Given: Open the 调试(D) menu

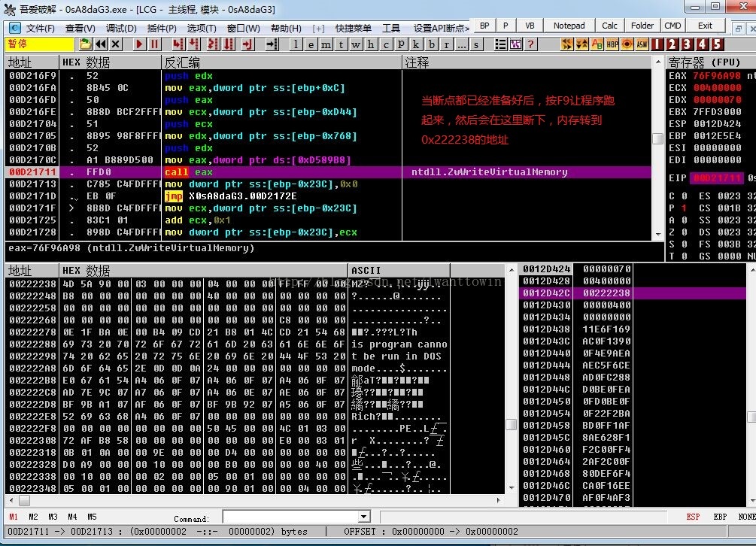Looking at the screenshot, I should tap(121, 29).
